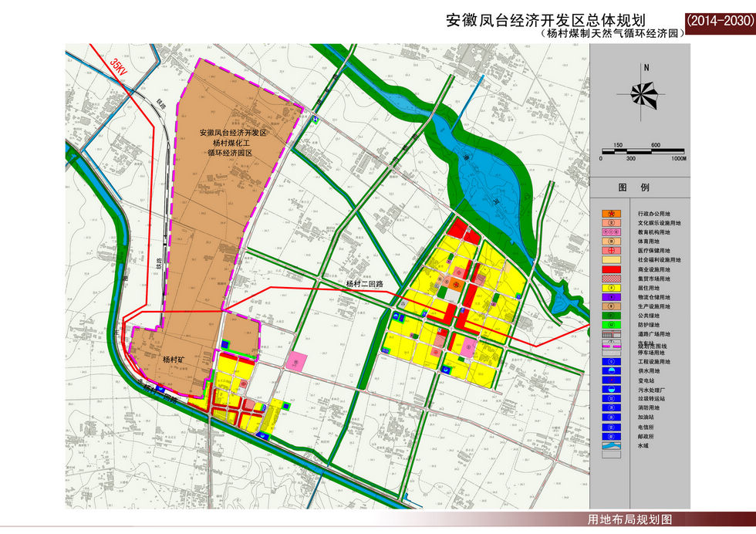Click the 供水用地 legend icon
The height and width of the screenshot is (534, 756).
coord(611,370)
